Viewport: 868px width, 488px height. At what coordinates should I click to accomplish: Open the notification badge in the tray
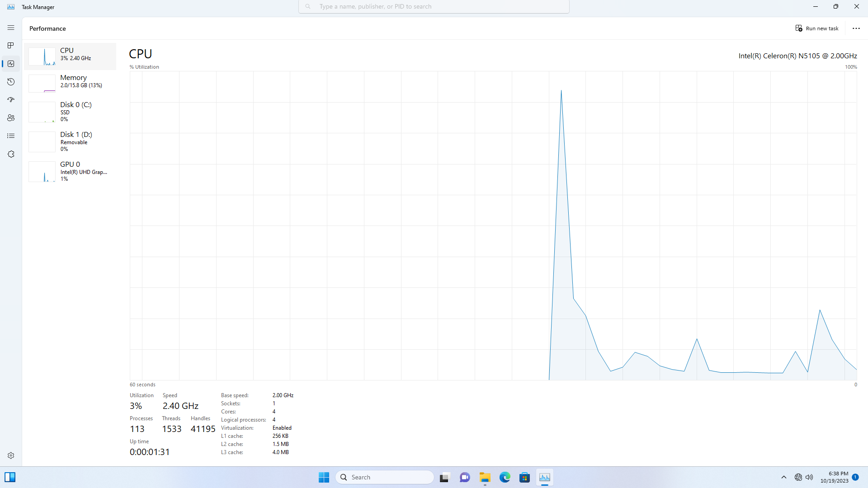(855, 477)
